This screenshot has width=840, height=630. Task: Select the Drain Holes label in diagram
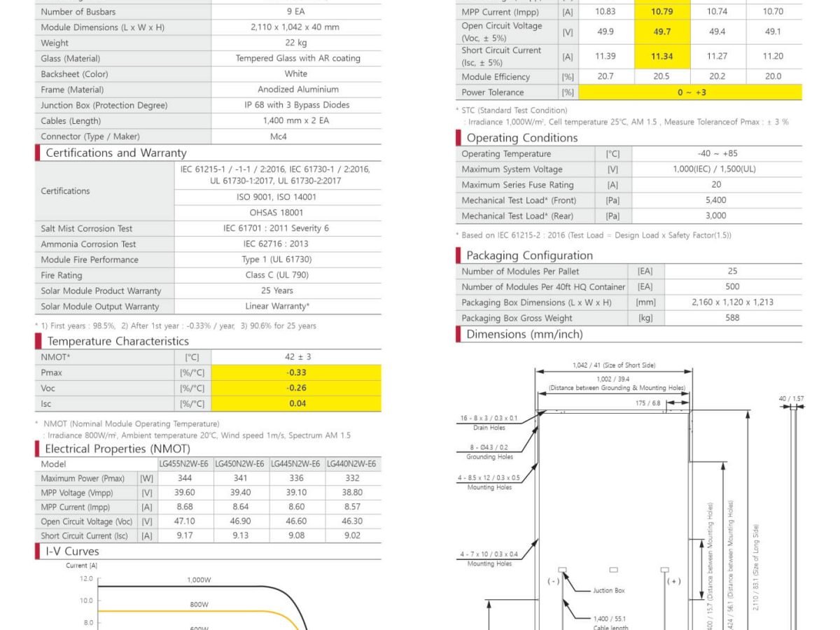(489, 427)
